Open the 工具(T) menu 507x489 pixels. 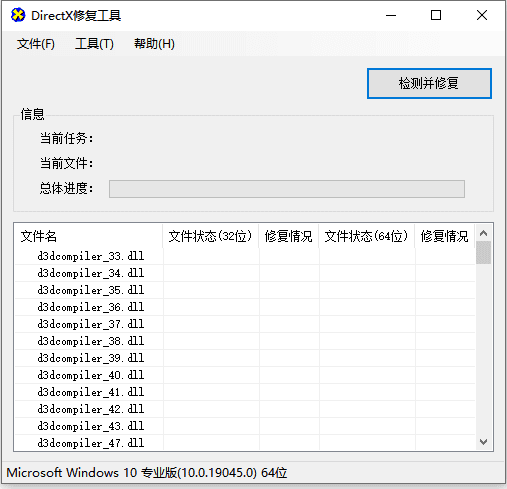[x=94, y=44]
